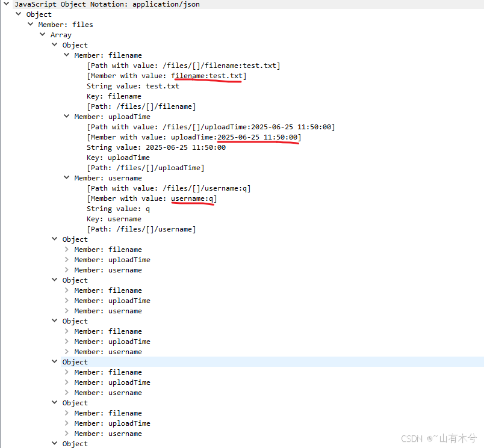Collapse the Object chevron containing test.txt members

pyautogui.click(x=55, y=44)
